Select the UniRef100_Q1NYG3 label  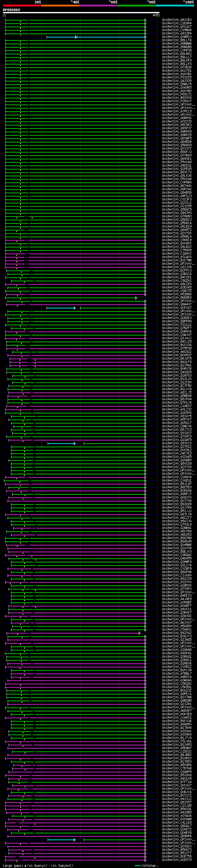[x=176, y=376]
